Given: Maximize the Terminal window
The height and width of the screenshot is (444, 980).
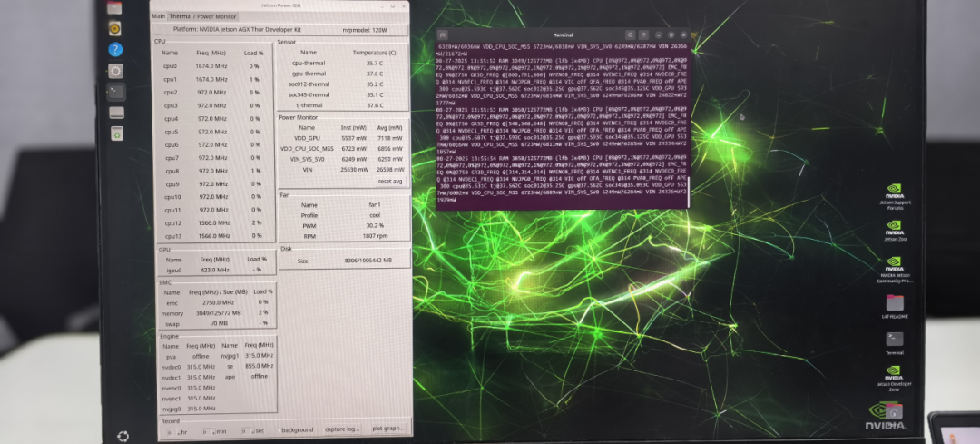Looking at the screenshot, I should click(x=671, y=35).
